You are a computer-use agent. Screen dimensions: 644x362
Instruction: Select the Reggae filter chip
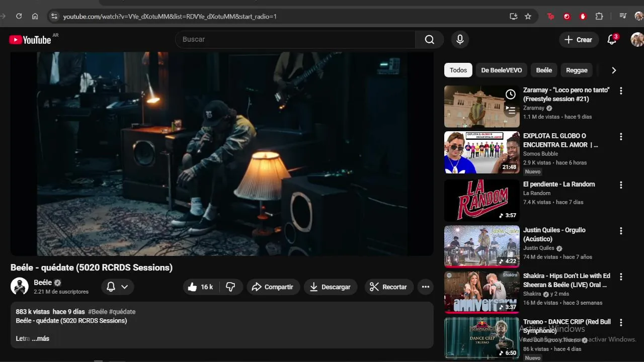(x=577, y=70)
